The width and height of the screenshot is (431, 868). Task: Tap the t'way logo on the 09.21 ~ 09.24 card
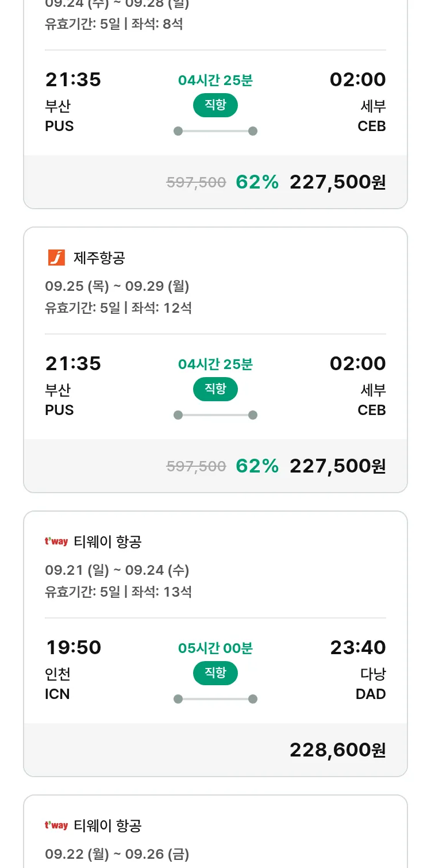click(x=56, y=541)
